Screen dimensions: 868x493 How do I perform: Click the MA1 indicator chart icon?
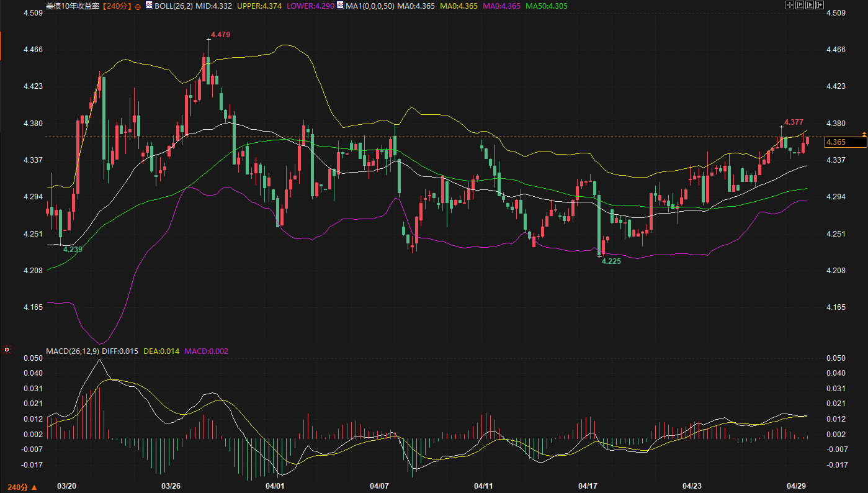click(340, 6)
